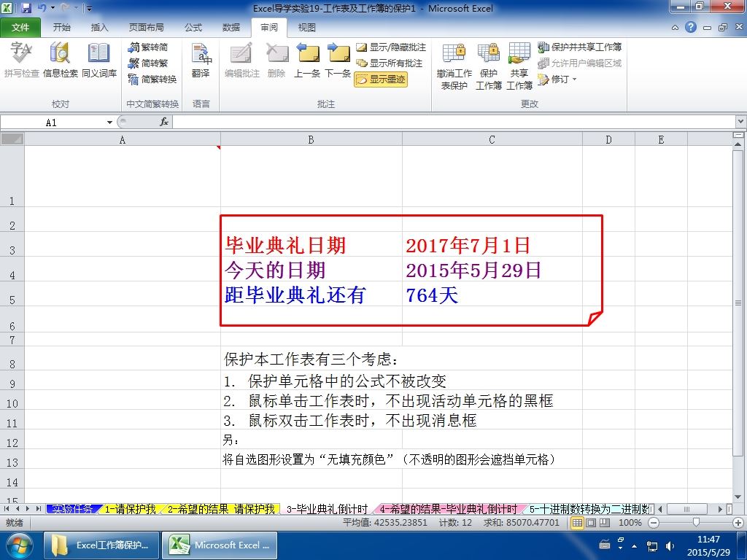Switch to Page Break Preview button
The image size is (747, 560).
pos(605,523)
